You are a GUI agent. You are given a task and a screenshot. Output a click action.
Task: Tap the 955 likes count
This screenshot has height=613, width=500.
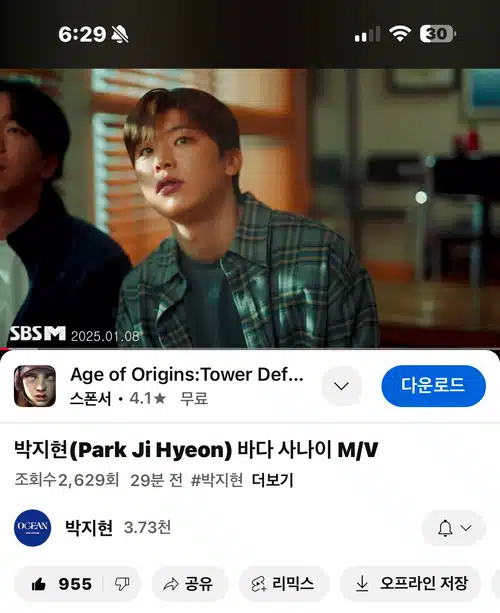tap(75, 584)
